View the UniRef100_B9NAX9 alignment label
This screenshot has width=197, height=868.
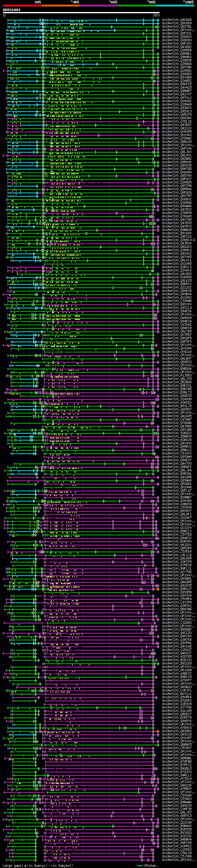coord(177,230)
